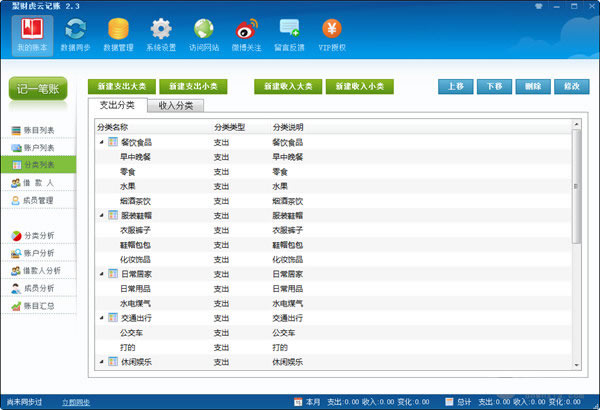This screenshot has height=410, width=600.
Task: Click the 服装鞋帽 category grid icon
Action: 113,215
